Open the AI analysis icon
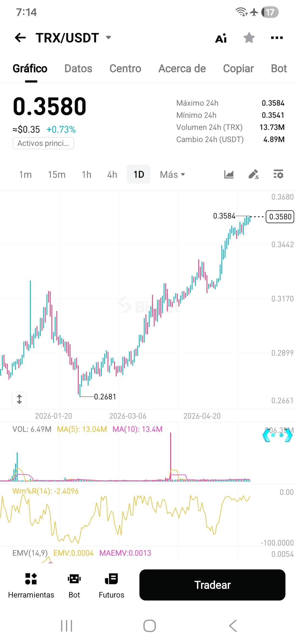The width and height of the screenshot is (297, 644). pos(221,38)
